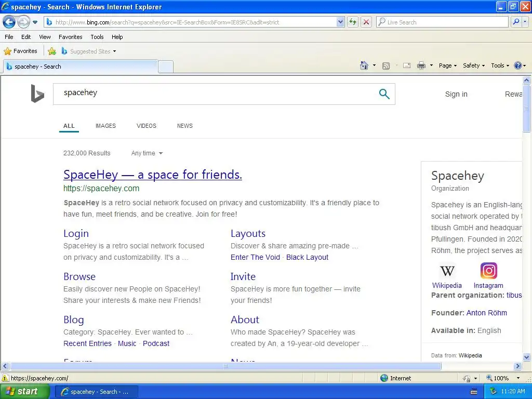This screenshot has width=532, height=399.
Task: Refresh the page with the Refresh icon
Action: (x=353, y=22)
